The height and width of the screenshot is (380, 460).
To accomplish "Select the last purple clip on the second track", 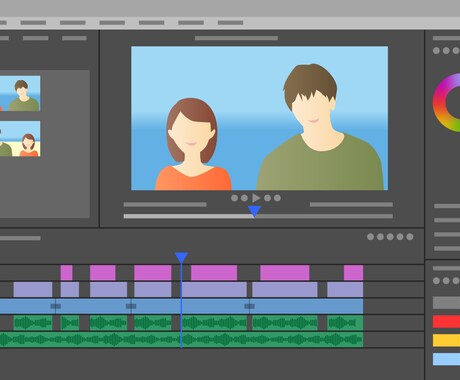I will [345, 290].
